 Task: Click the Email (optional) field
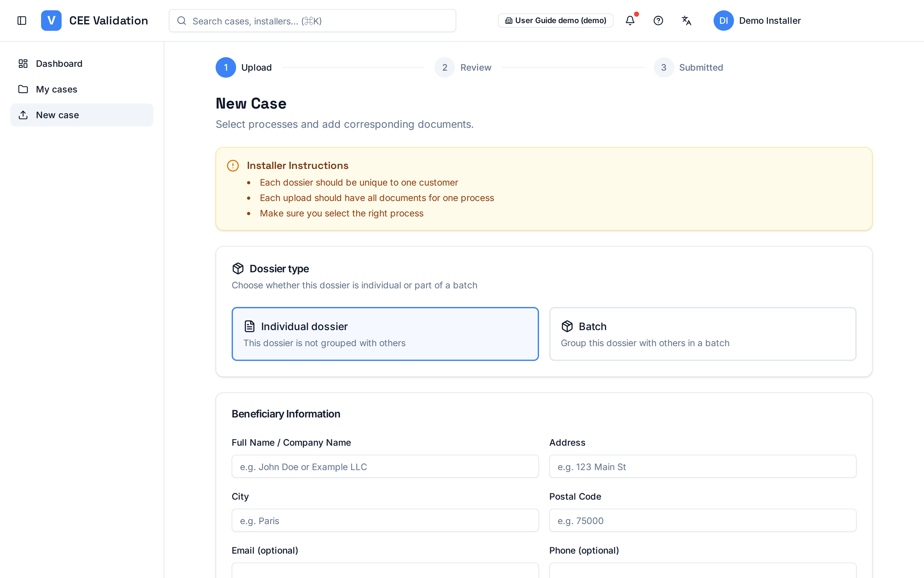385,570
